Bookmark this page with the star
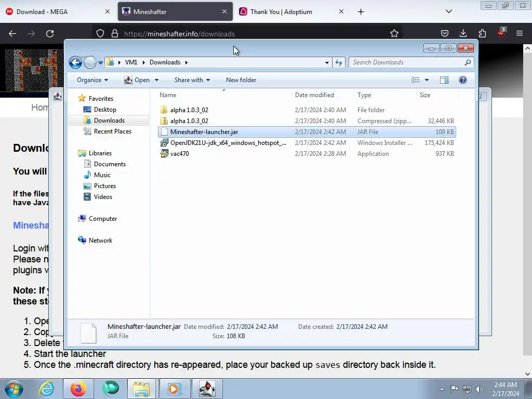This screenshot has height=399, width=532. click(394, 34)
